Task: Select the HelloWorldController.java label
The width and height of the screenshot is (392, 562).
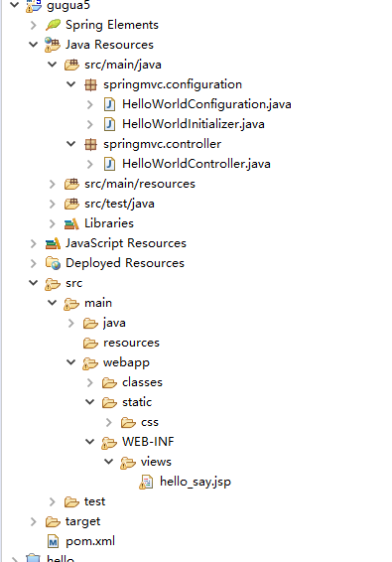Action: click(x=196, y=164)
